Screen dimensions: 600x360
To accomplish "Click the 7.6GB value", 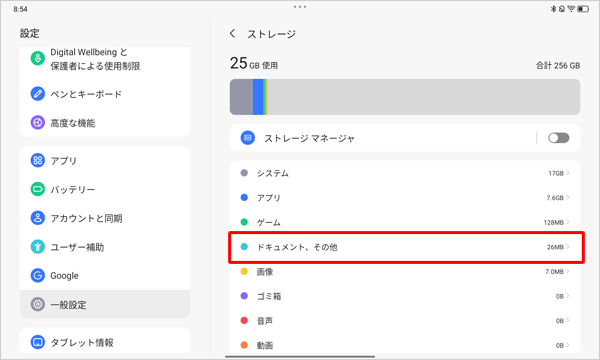I will pyautogui.click(x=555, y=198).
